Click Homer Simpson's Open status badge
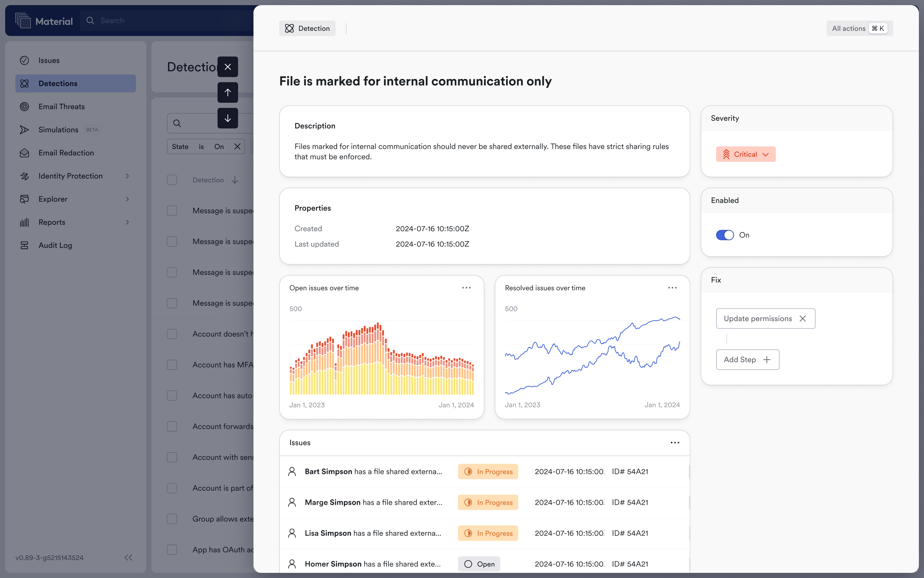This screenshot has height=578, width=924. [479, 564]
